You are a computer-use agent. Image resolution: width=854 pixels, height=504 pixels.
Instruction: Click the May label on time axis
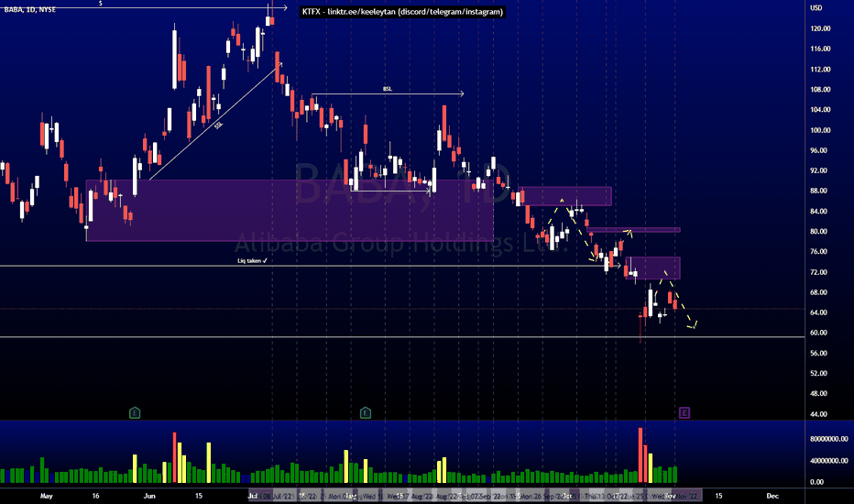(x=47, y=496)
